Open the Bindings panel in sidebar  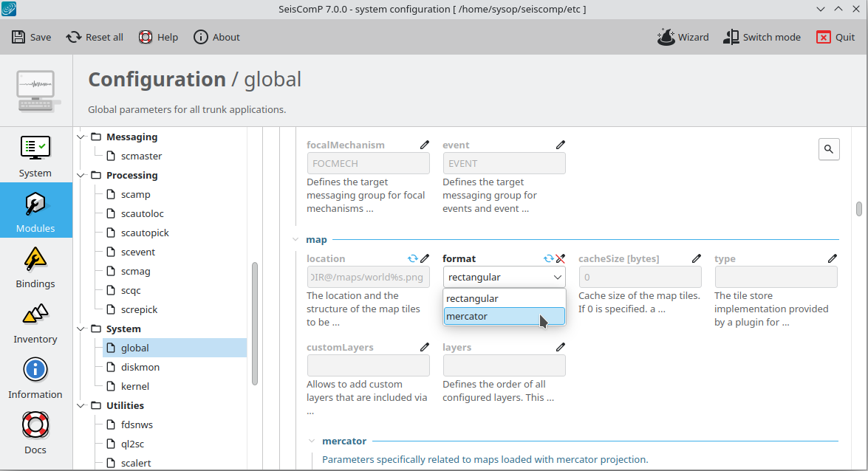(35, 267)
